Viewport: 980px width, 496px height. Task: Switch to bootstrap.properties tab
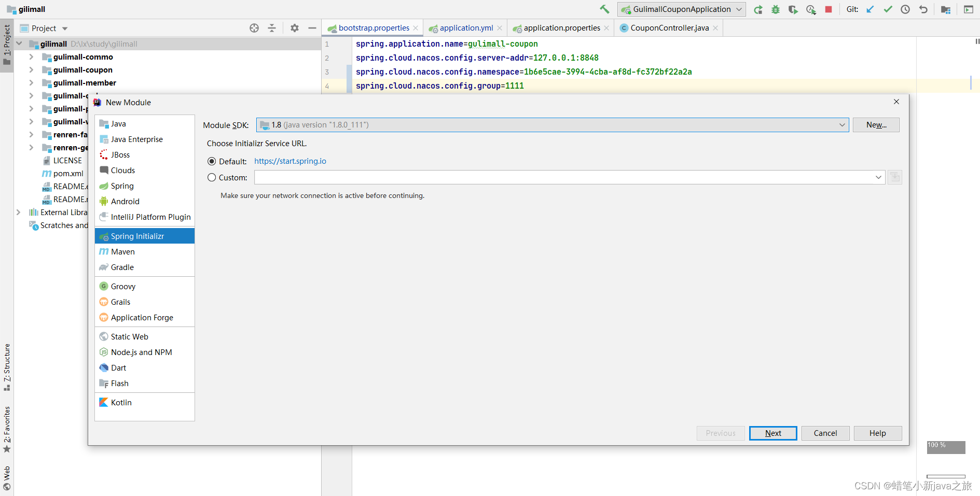(x=373, y=28)
